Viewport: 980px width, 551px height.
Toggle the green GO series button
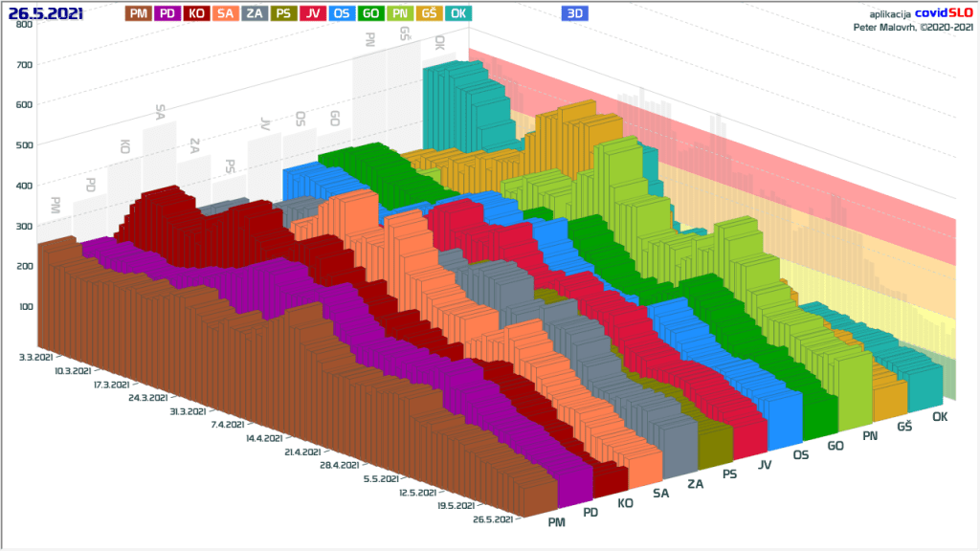tap(371, 13)
